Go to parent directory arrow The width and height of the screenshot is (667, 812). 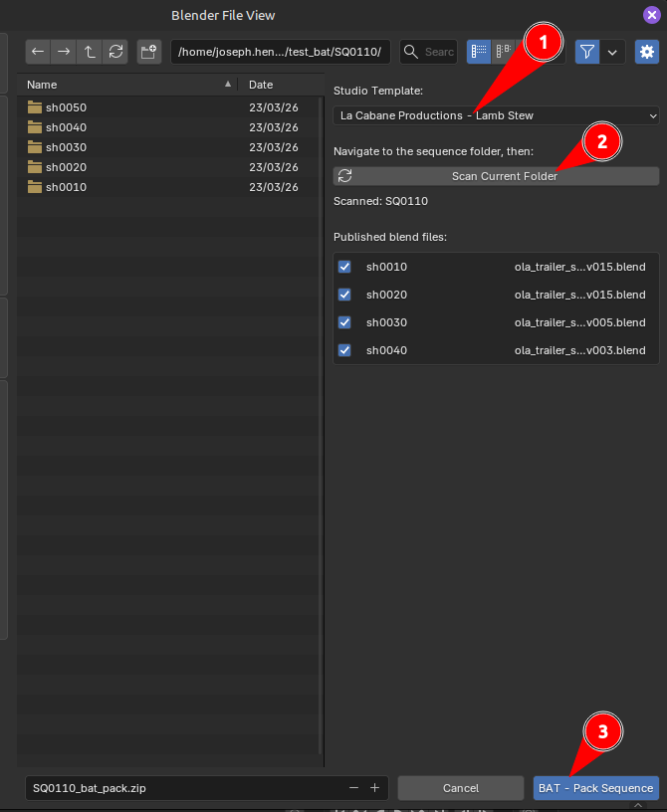[90, 52]
